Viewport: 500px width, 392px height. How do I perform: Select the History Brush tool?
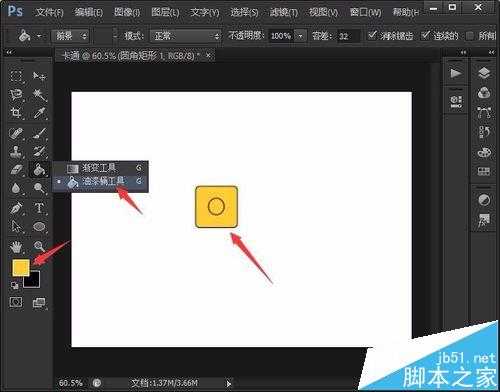39,151
